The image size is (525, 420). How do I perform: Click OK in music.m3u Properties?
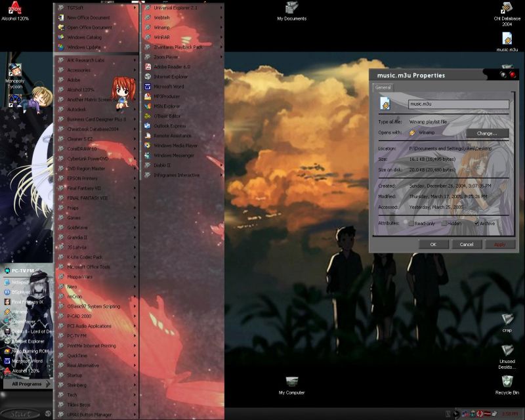[433, 245]
